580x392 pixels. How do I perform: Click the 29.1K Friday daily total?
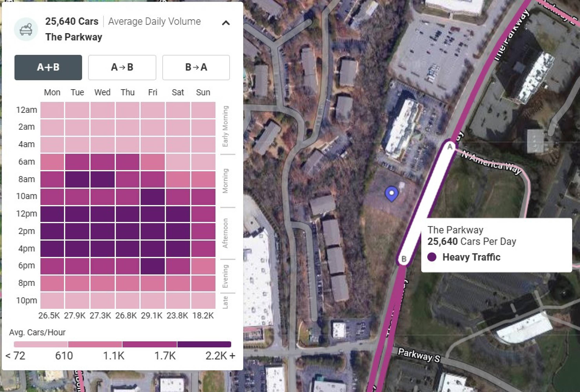pos(151,316)
